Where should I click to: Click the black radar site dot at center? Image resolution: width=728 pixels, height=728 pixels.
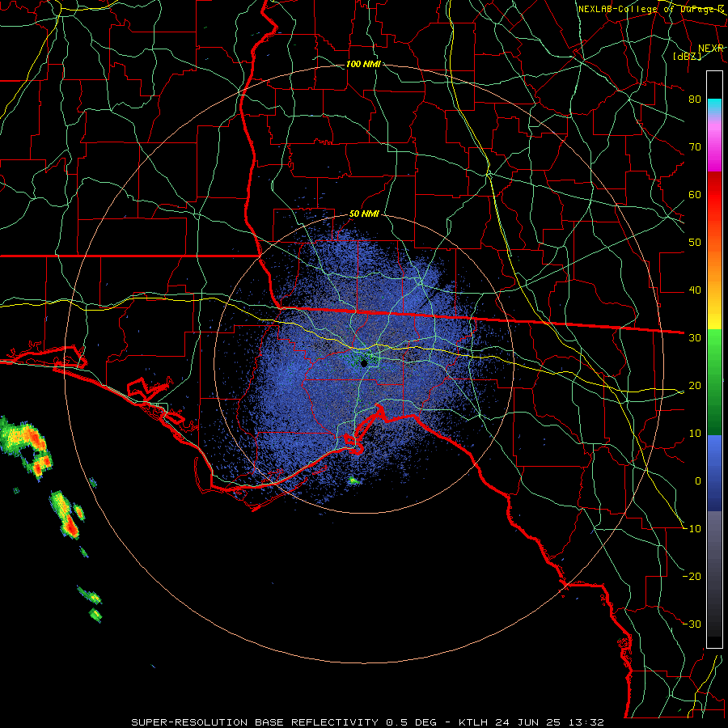pos(364,363)
